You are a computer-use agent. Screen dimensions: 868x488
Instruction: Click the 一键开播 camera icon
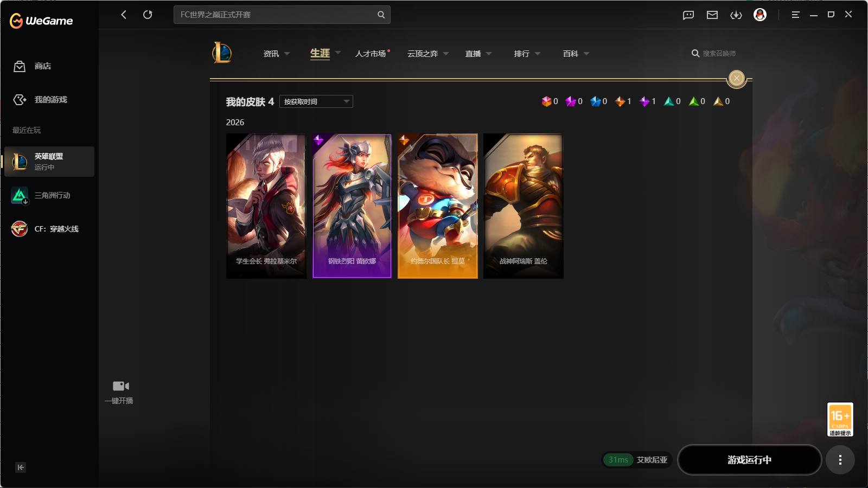tap(120, 386)
